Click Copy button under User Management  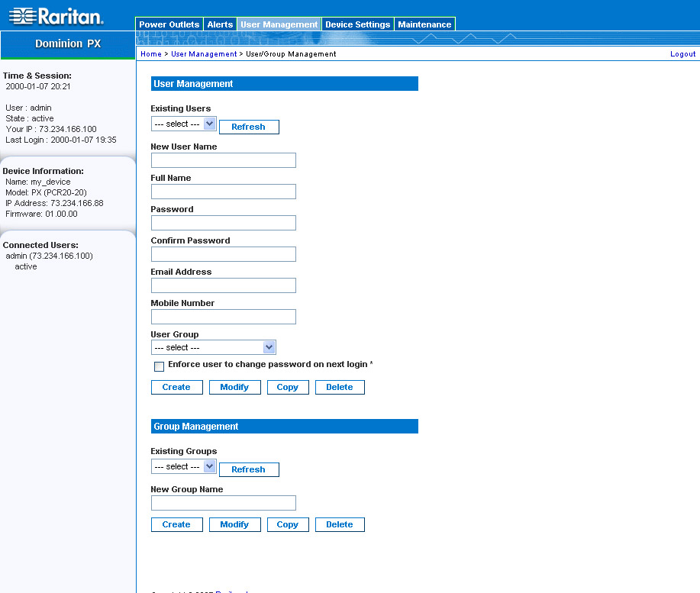coord(288,387)
